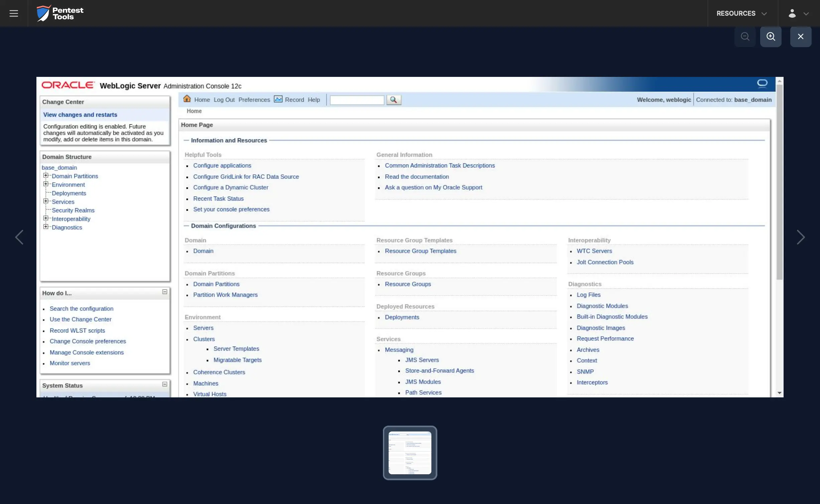Click the scrollbar up arrow
The width and height of the screenshot is (820, 504).
point(779,81)
